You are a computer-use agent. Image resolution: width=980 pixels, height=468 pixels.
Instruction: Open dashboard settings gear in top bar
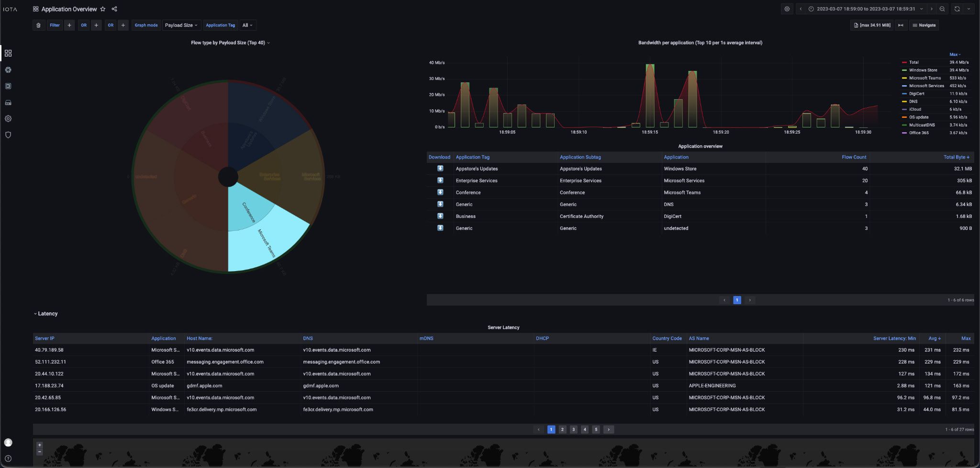(x=787, y=9)
